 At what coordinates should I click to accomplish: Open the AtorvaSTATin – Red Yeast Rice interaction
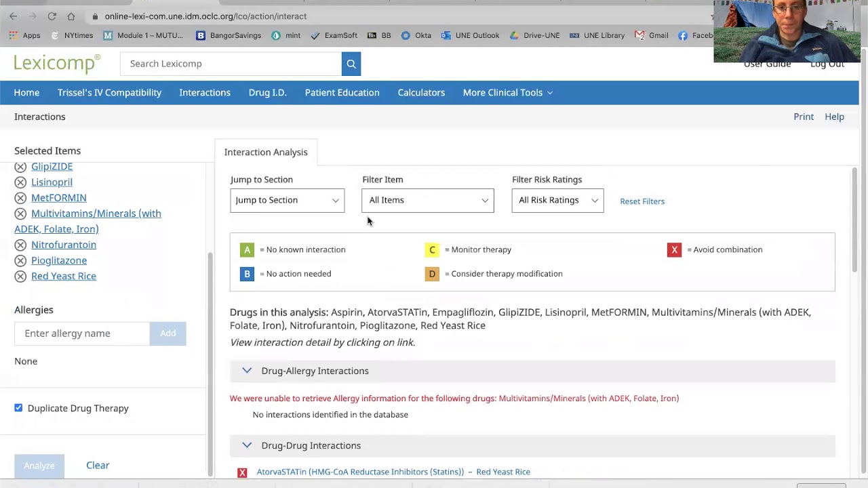(393, 472)
